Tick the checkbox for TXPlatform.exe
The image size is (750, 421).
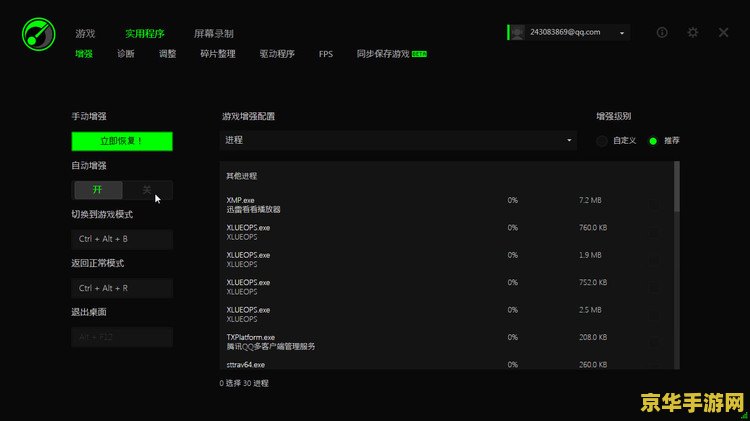(654, 342)
